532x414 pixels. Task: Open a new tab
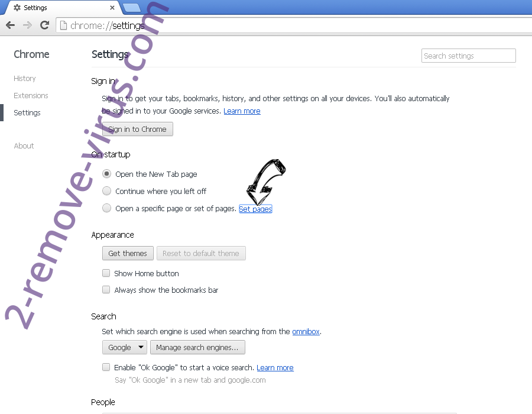coord(131,8)
